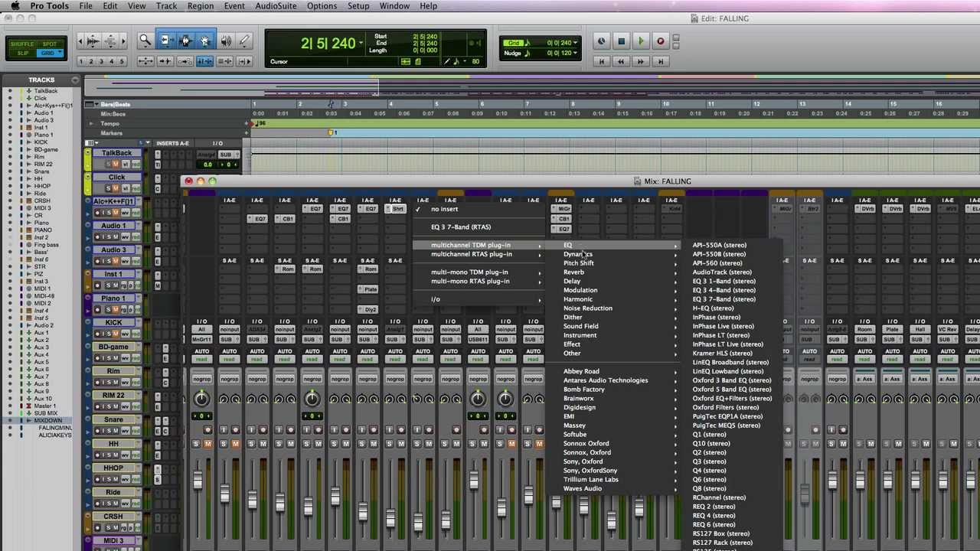
Task: Open the Shrt insert in Mix window
Action: [396, 209]
